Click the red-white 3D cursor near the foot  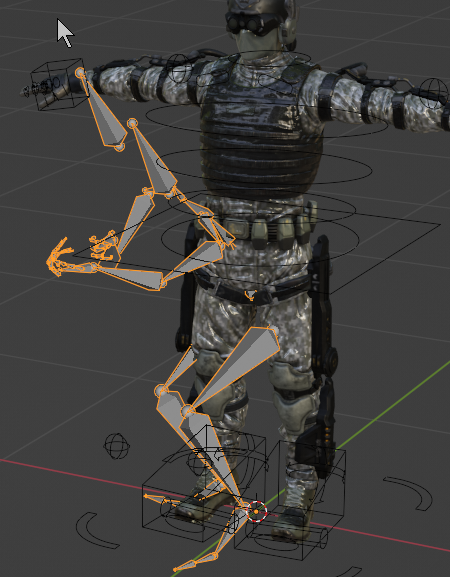[x=256, y=511]
